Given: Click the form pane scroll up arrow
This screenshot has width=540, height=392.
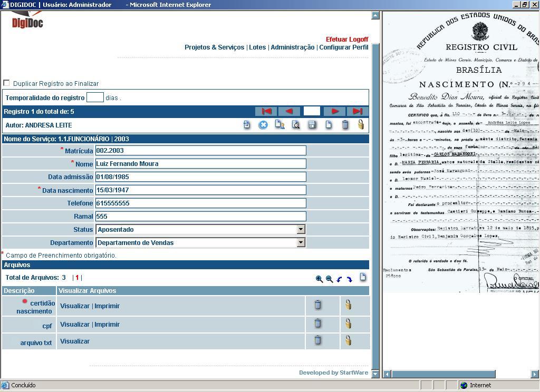Looking at the screenshot, I should 375,15.
